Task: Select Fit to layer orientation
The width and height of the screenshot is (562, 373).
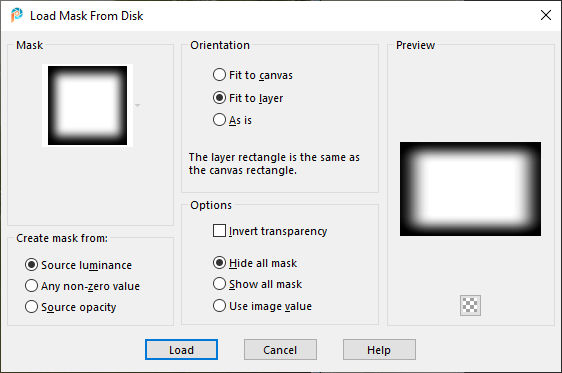Action: pyautogui.click(x=248, y=98)
